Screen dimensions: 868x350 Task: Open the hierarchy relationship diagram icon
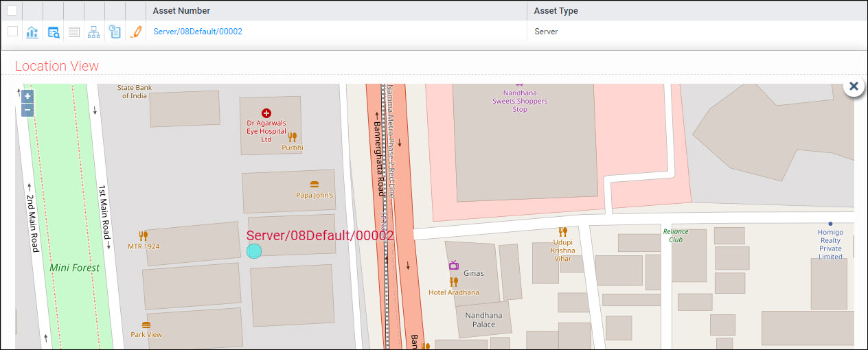click(x=94, y=32)
